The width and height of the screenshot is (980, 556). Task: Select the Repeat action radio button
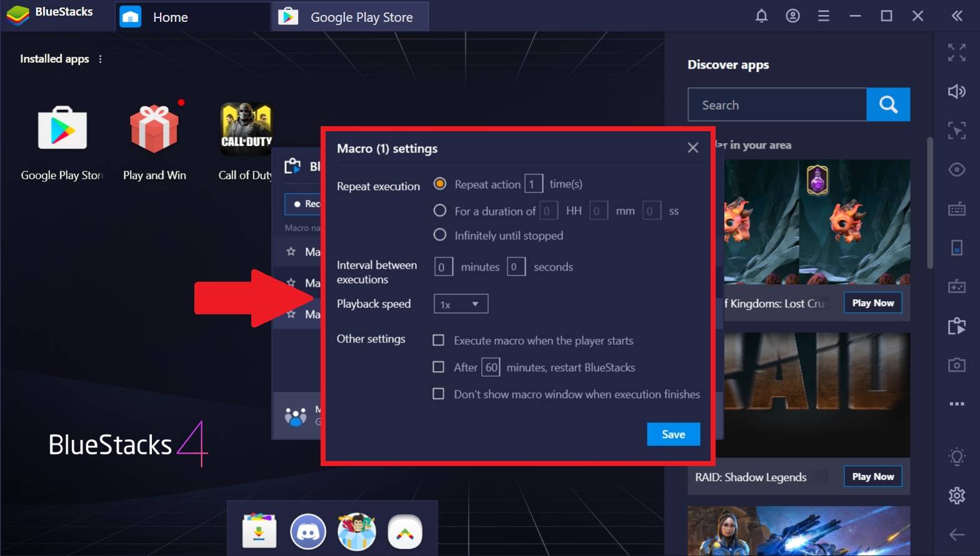pos(440,184)
